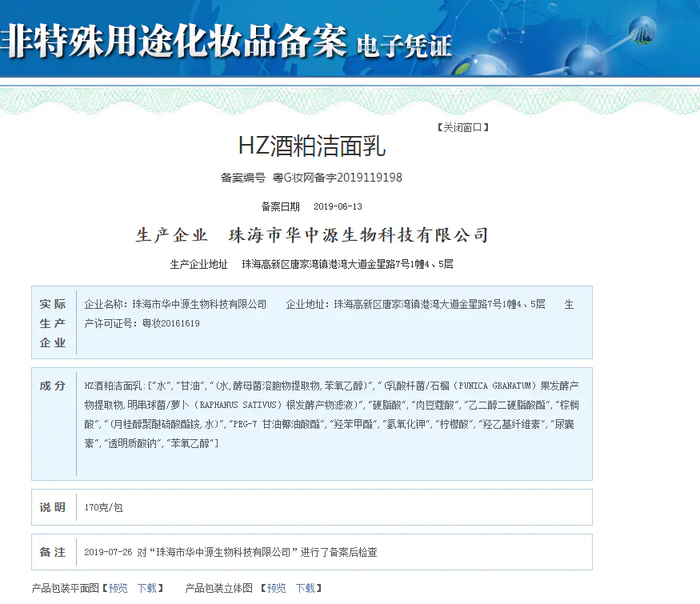Download the 产品包装立体图 image
Viewport: 700px width, 604px height.
(306, 588)
